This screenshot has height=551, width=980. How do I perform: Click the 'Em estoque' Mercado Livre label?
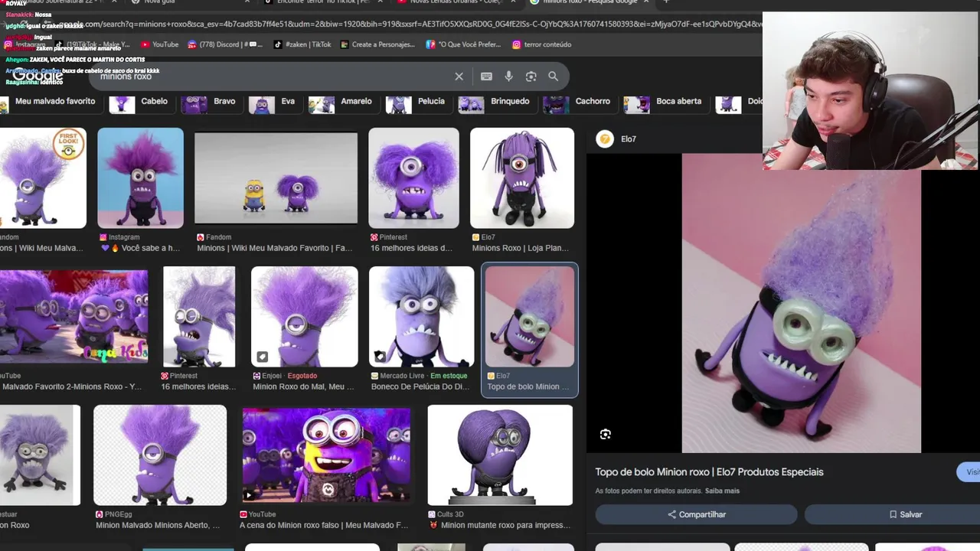point(449,376)
